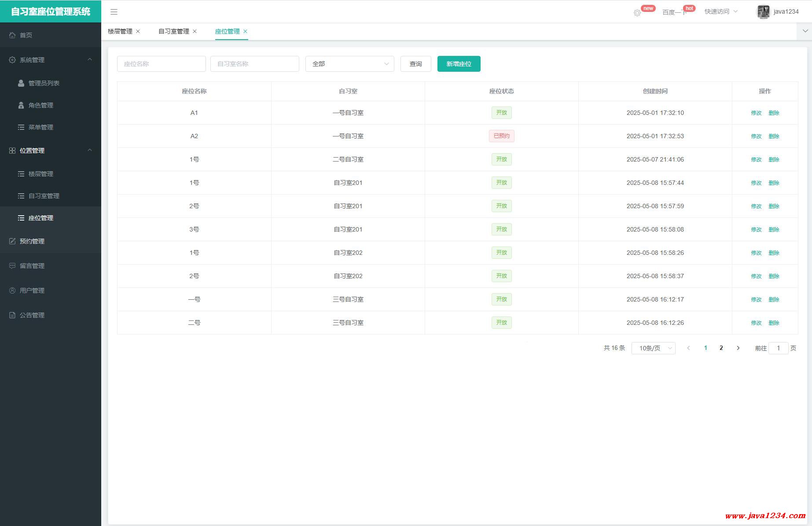812x526 pixels.
Task: Click the hamburger menu collapse icon
Action: (114, 12)
